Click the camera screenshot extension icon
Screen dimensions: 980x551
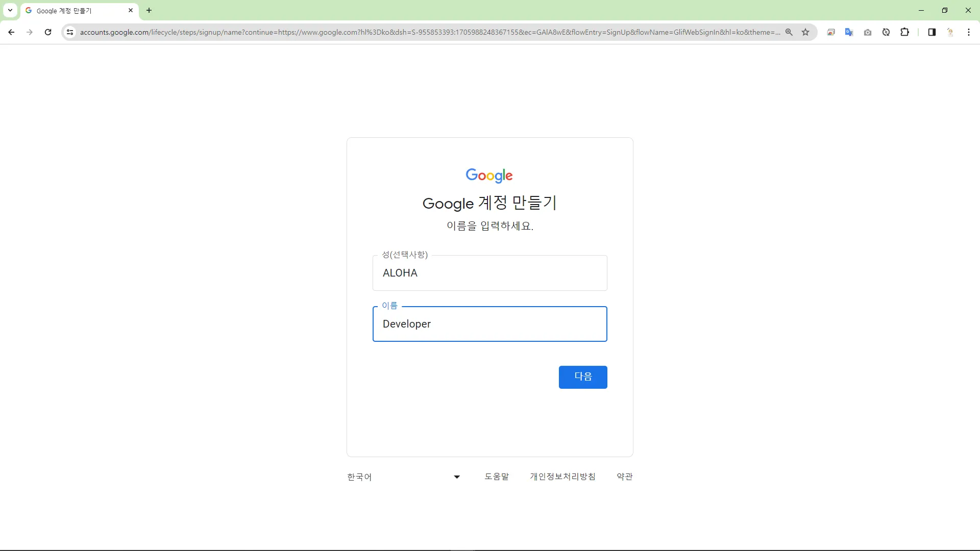[868, 32]
